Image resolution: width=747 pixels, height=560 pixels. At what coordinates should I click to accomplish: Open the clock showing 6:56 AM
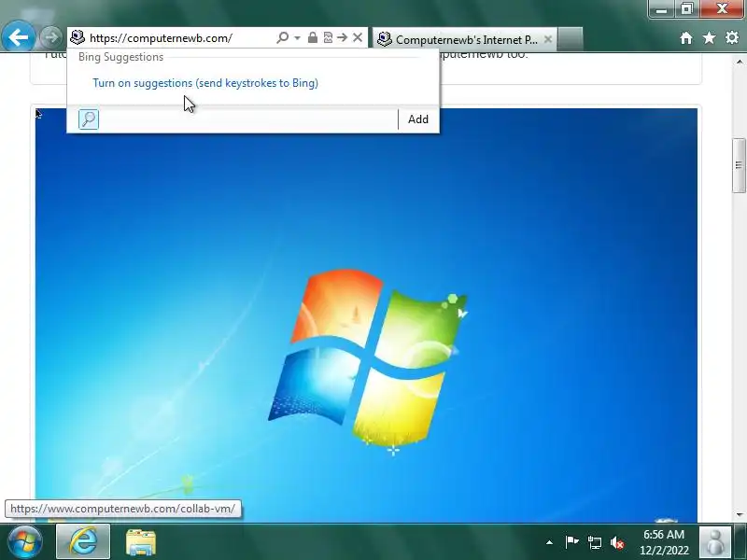tap(664, 542)
